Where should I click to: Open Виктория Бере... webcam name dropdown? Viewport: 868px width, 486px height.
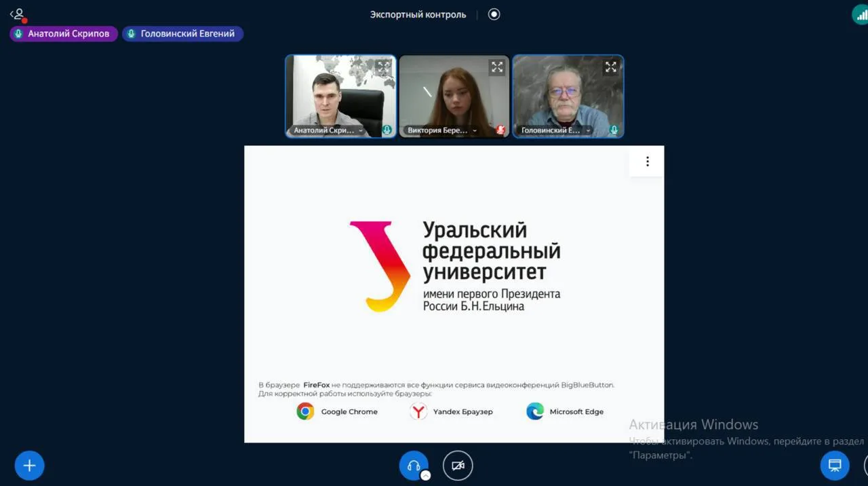442,130
